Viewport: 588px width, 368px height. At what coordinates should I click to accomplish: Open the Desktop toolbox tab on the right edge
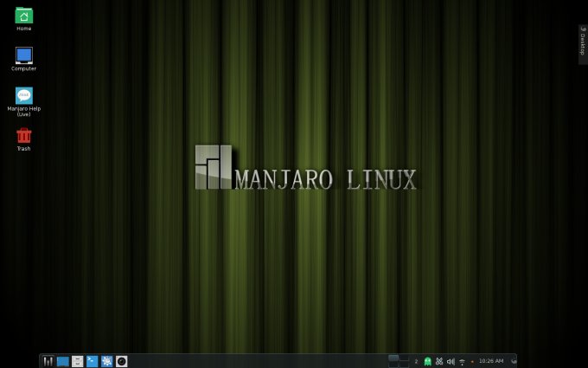click(x=583, y=44)
